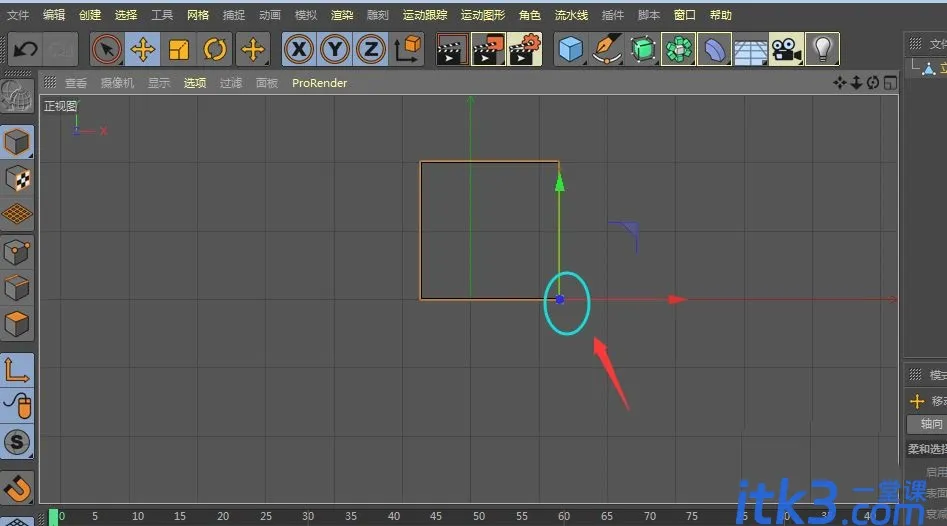The height and width of the screenshot is (526, 947).
Task: Click viewport pan navigation icon
Action: click(x=839, y=83)
